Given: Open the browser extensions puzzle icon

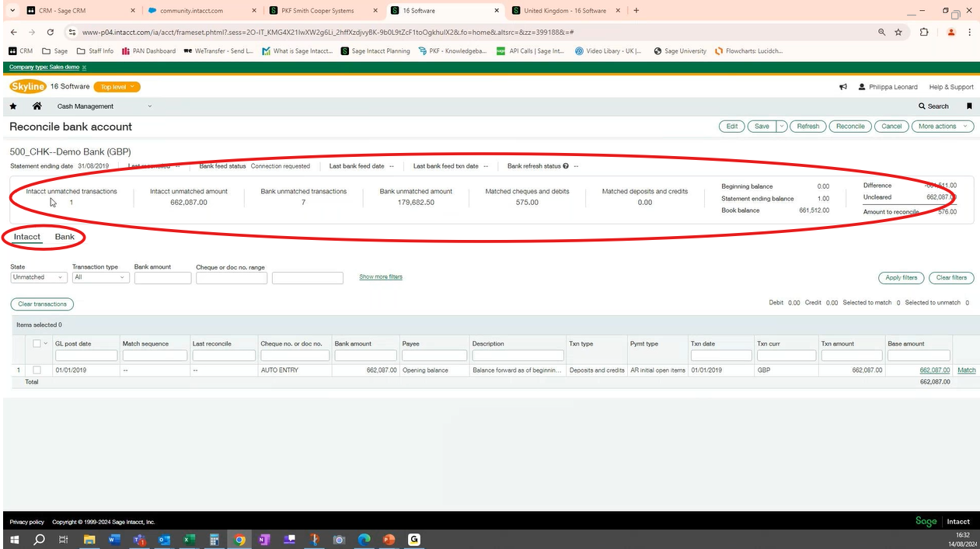Looking at the screenshot, I should tap(924, 33).
